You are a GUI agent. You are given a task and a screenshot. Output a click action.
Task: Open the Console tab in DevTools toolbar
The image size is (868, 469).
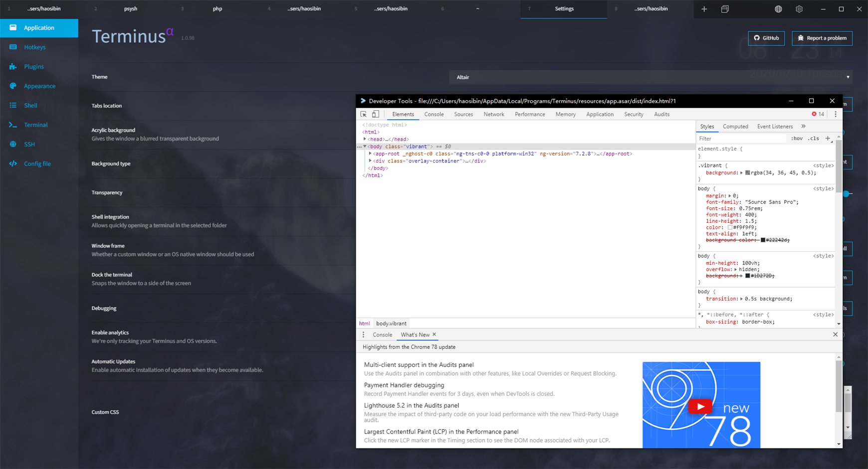click(x=434, y=114)
